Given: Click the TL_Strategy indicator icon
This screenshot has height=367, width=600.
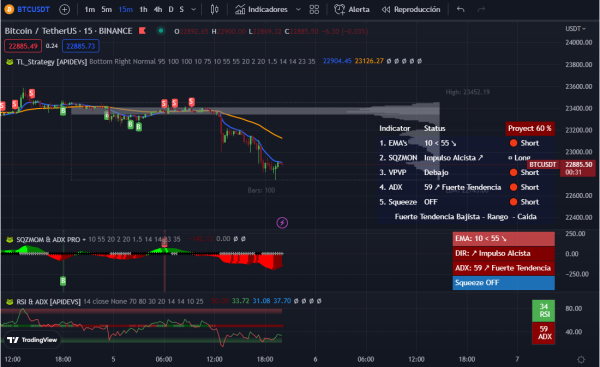Looking at the screenshot, I should tap(10, 62).
